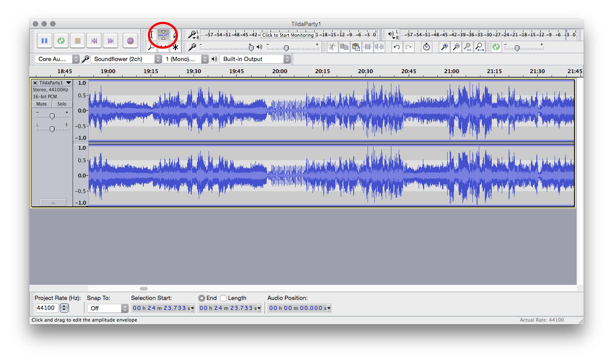Select the Draw pencil tool

click(175, 35)
